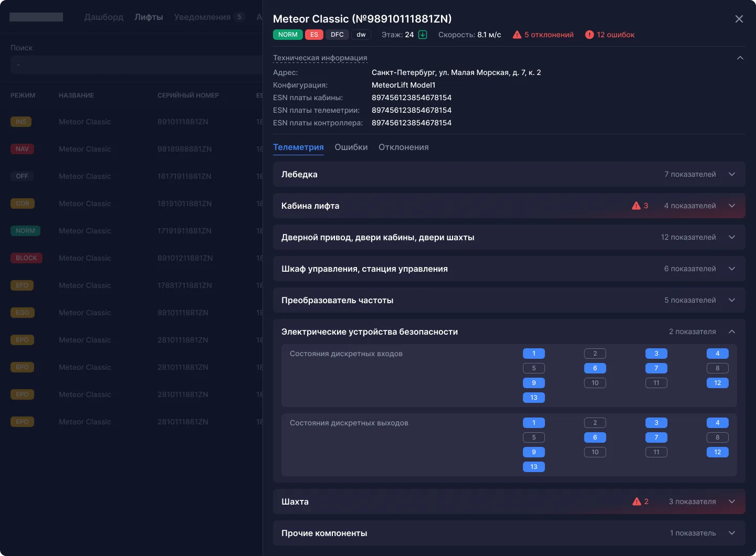This screenshot has height=556, width=756.
Task: Toggle discrete input 8 indicator
Action: click(x=718, y=368)
